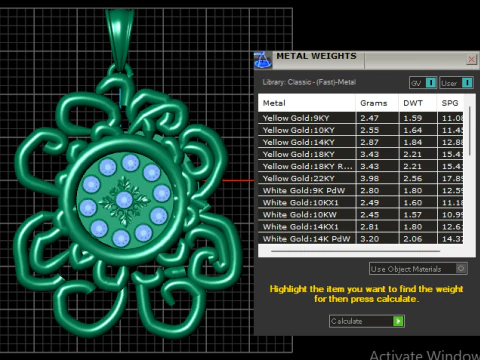Select the Yellow Gold:14KY row

pos(361,142)
